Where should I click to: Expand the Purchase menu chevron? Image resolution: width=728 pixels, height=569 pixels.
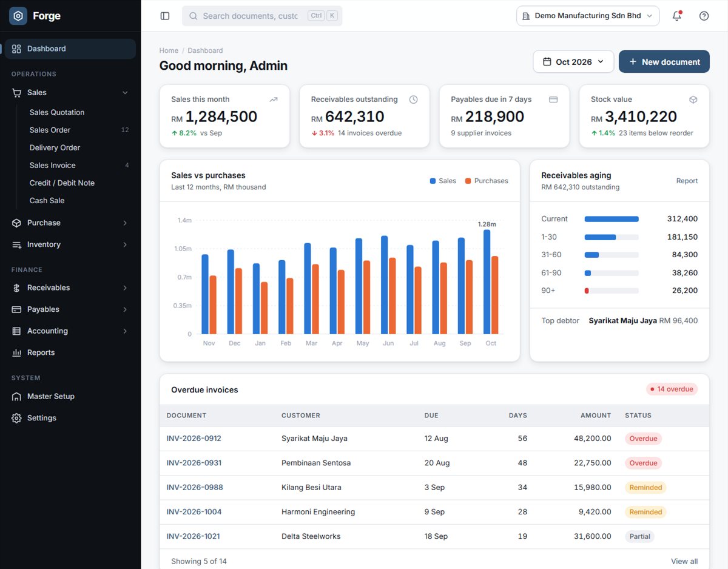pyautogui.click(x=125, y=223)
